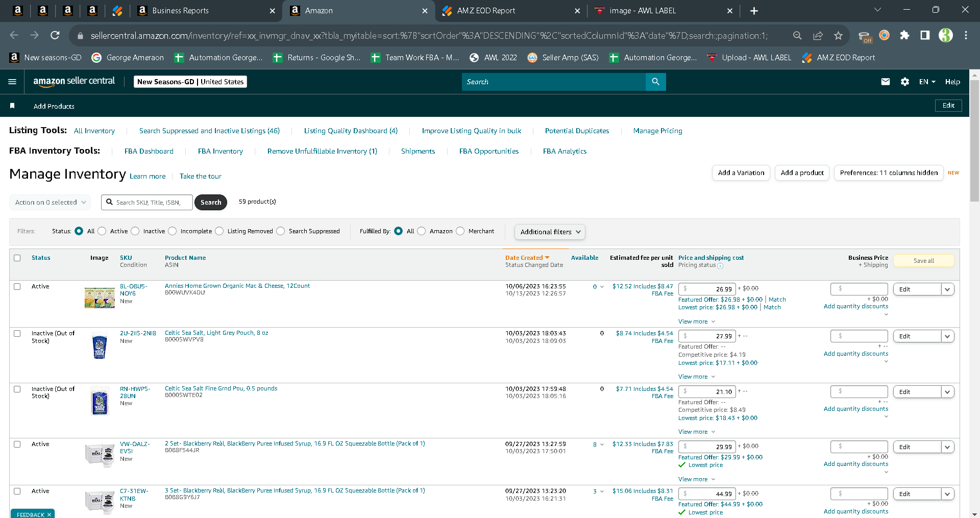Screen dimensions: 980x518
Task: Open the Action on 0 selected dropdown
Action: 50,202
